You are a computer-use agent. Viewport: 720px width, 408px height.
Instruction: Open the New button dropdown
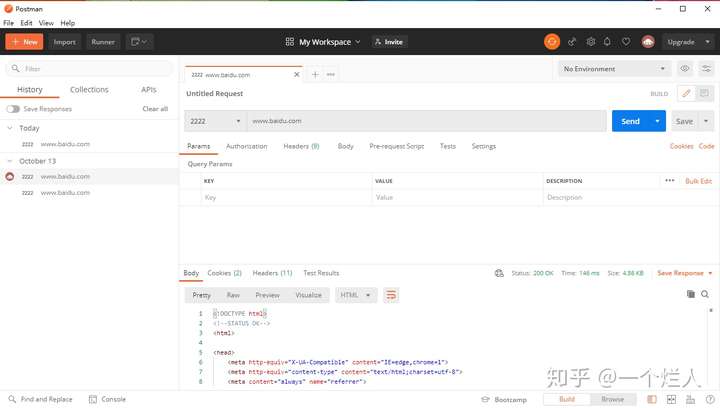click(24, 42)
